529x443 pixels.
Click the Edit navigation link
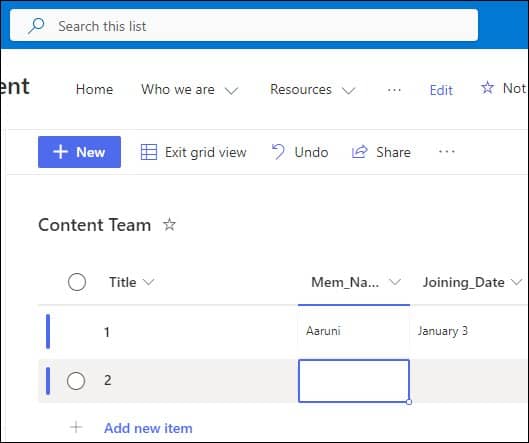(x=441, y=90)
